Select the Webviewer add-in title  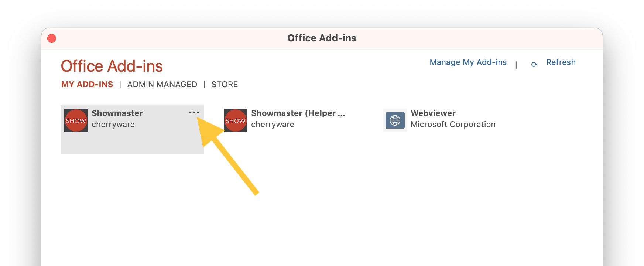433,113
